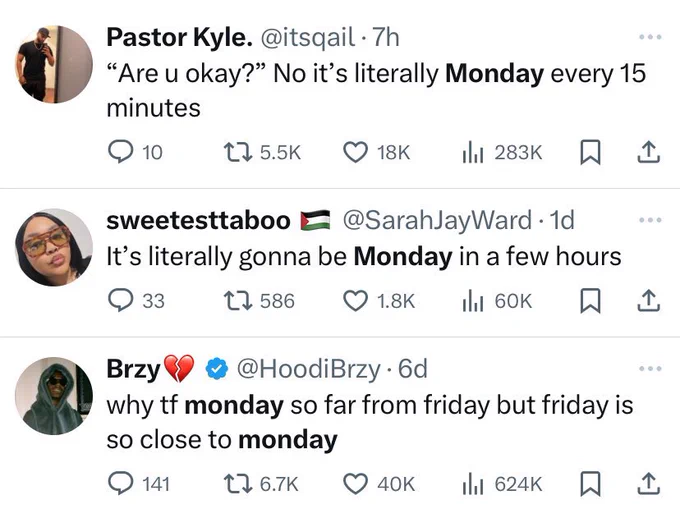Open more options on sweetesttaboo's tweet
The height and width of the screenshot is (518, 680).
click(650, 220)
